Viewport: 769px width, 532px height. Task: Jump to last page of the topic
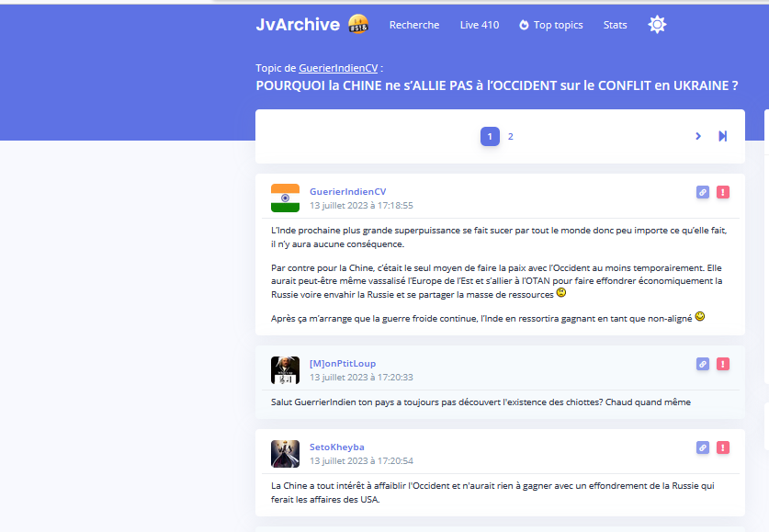723,136
